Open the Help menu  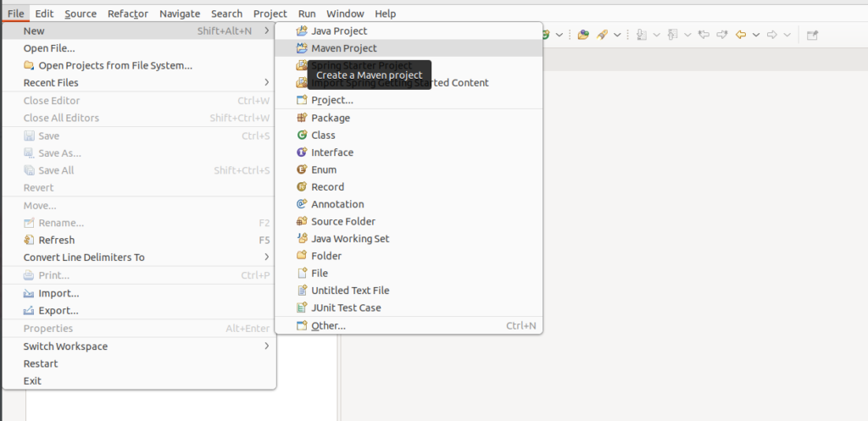[x=386, y=14]
